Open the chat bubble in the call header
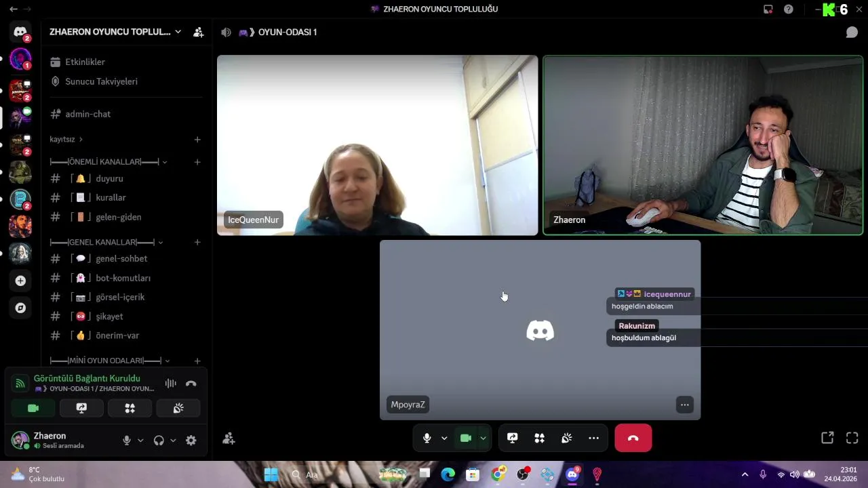Image resolution: width=868 pixels, height=488 pixels. pos(852,32)
